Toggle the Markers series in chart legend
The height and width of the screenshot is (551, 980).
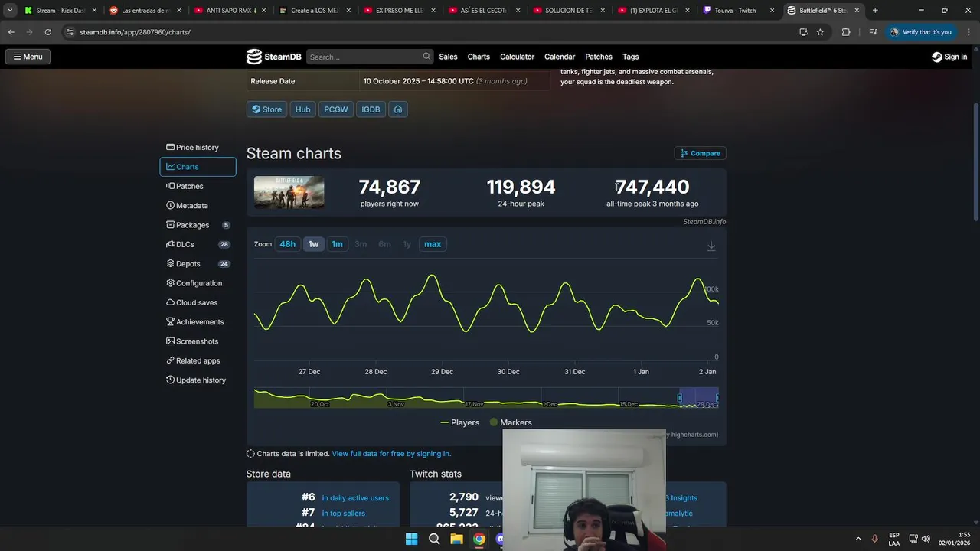pyautogui.click(x=511, y=422)
